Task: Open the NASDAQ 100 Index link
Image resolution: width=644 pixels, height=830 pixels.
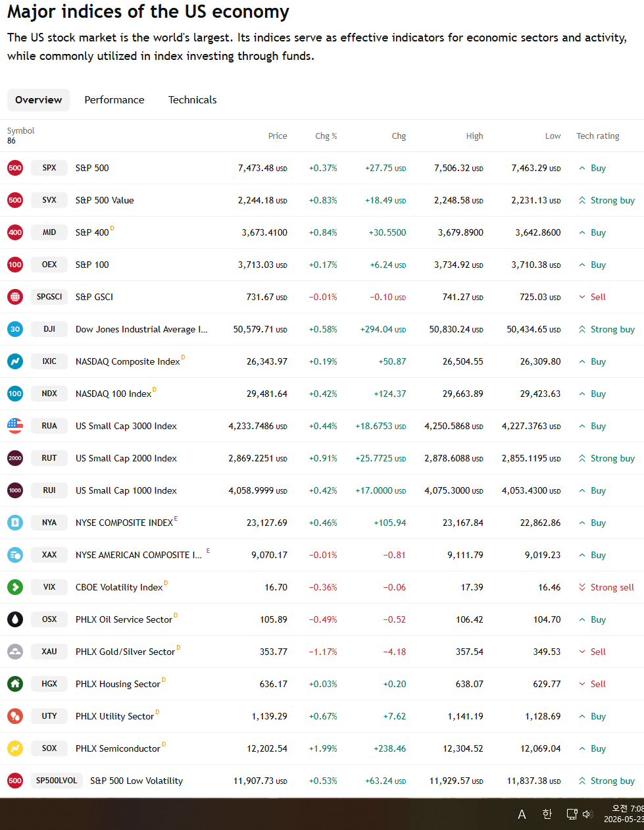Action: click(x=113, y=394)
